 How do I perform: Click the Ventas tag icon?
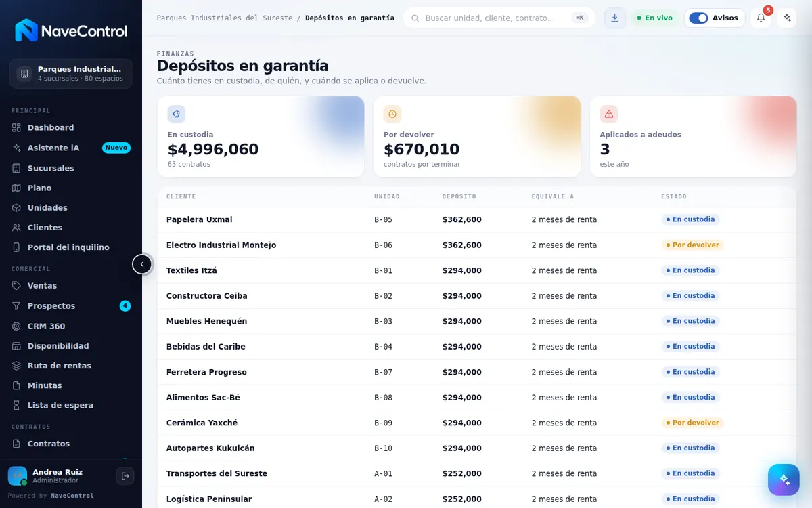tap(17, 286)
